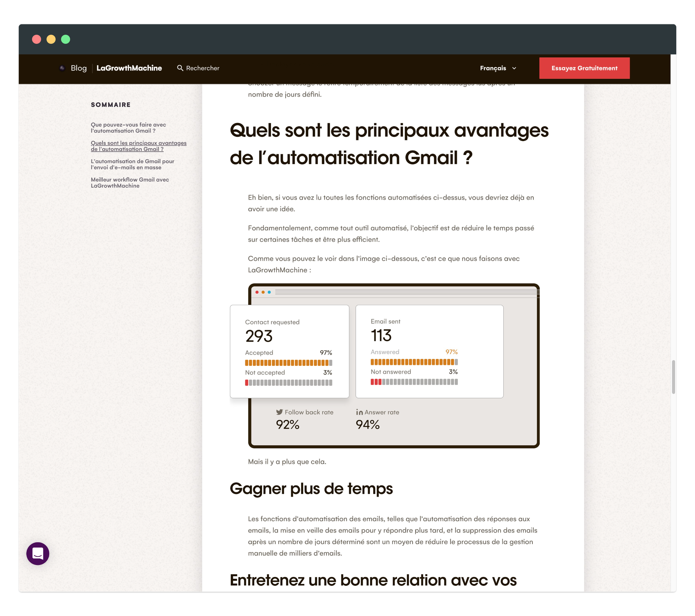Click the Not answered 3% progress bar
The image size is (695, 616).
tap(414, 382)
